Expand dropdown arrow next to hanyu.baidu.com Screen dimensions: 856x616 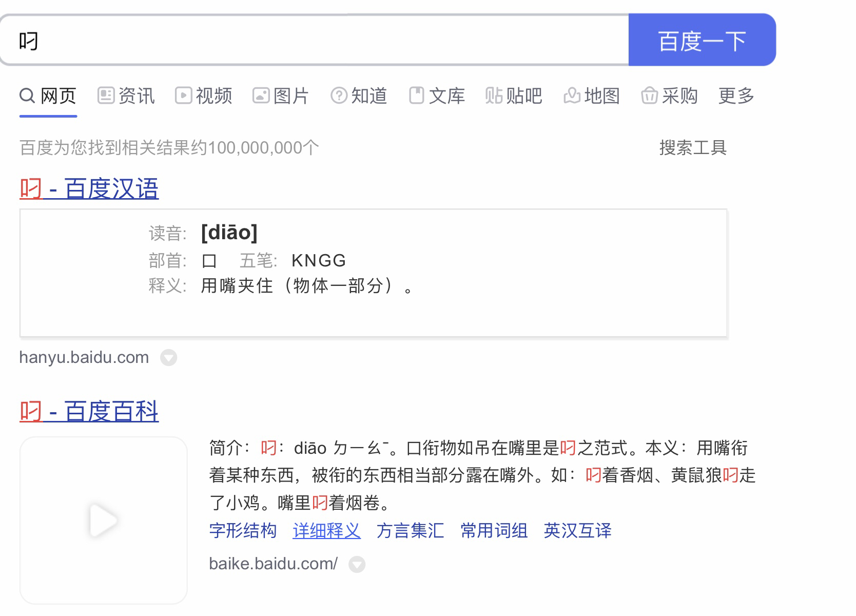coord(168,357)
